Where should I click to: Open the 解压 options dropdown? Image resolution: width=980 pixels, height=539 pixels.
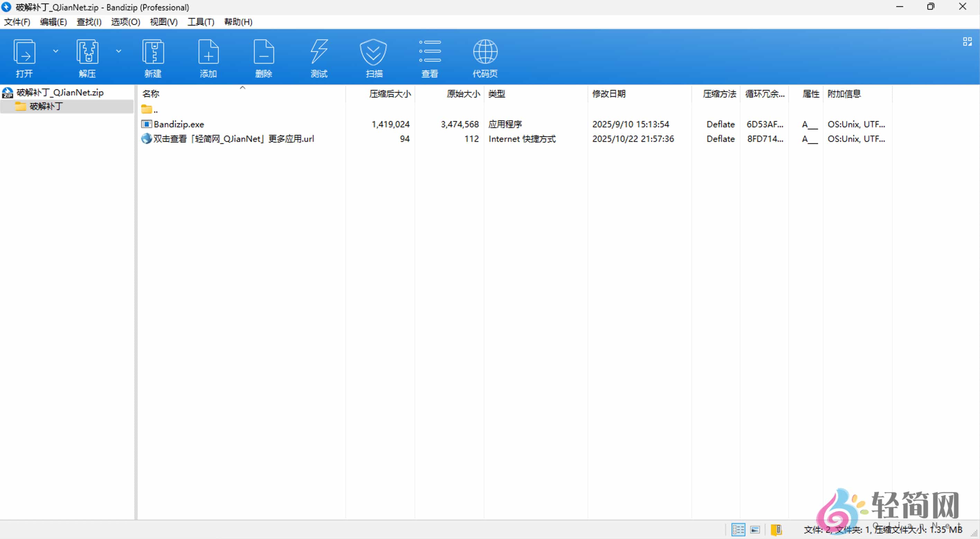[x=119, y=51]
